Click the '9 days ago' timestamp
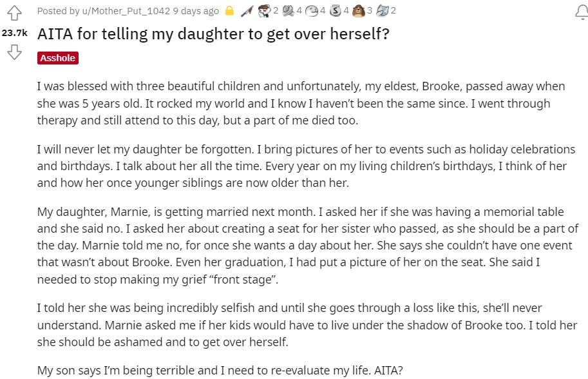Viewport: 588px width, 379px height. 196,11
